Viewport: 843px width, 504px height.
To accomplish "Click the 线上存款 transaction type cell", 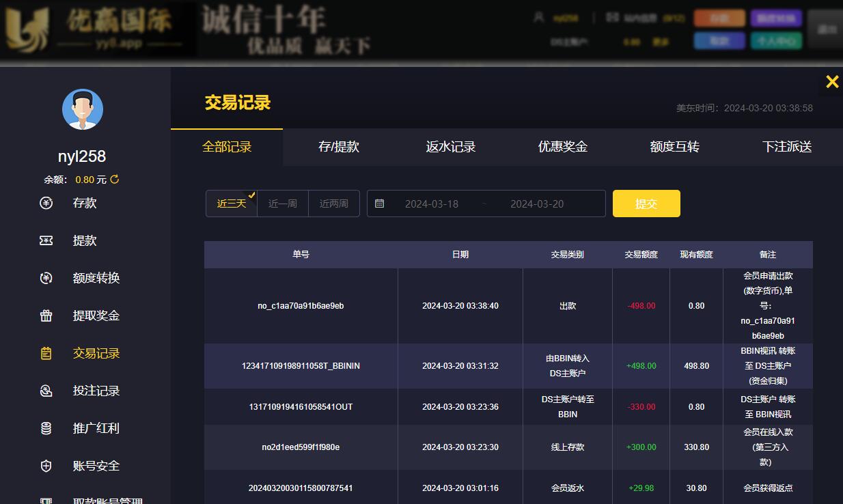I will click(568, 447).
